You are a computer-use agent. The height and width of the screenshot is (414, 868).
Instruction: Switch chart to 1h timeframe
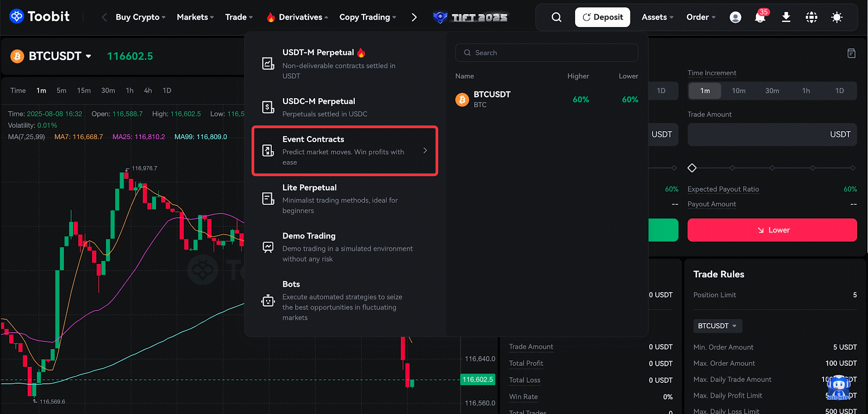click(x=130, y=90)
